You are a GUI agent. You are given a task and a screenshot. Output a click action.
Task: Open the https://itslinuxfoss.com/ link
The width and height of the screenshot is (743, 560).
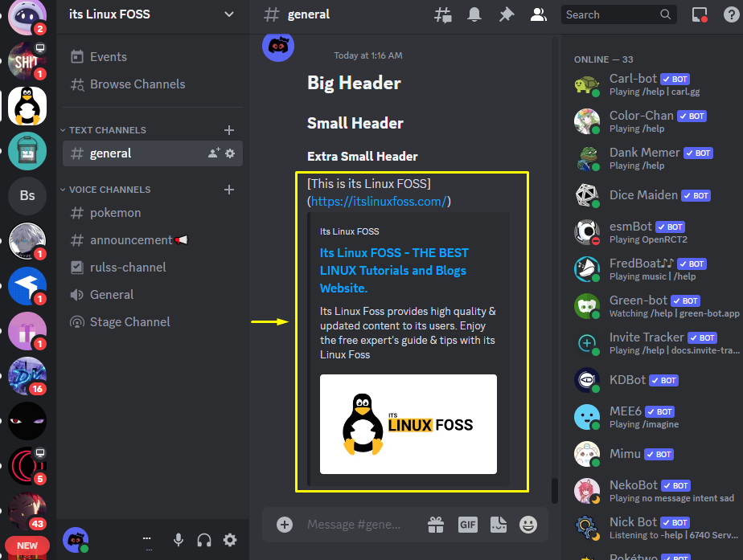tap(379, 202)
